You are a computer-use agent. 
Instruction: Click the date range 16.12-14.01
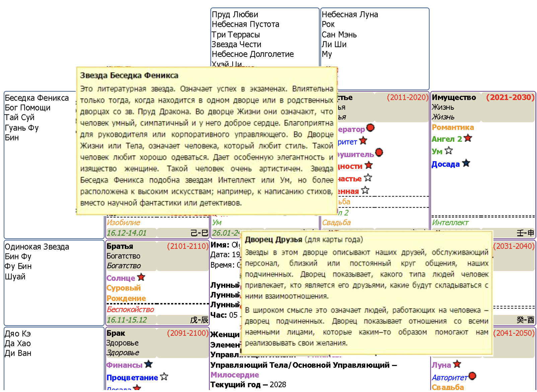[x=127, y=233]
